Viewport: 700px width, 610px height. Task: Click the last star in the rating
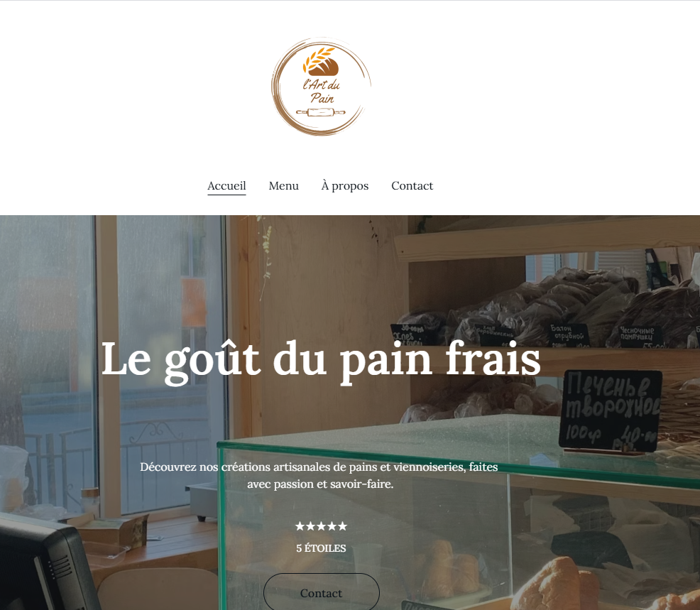[342, 526]
